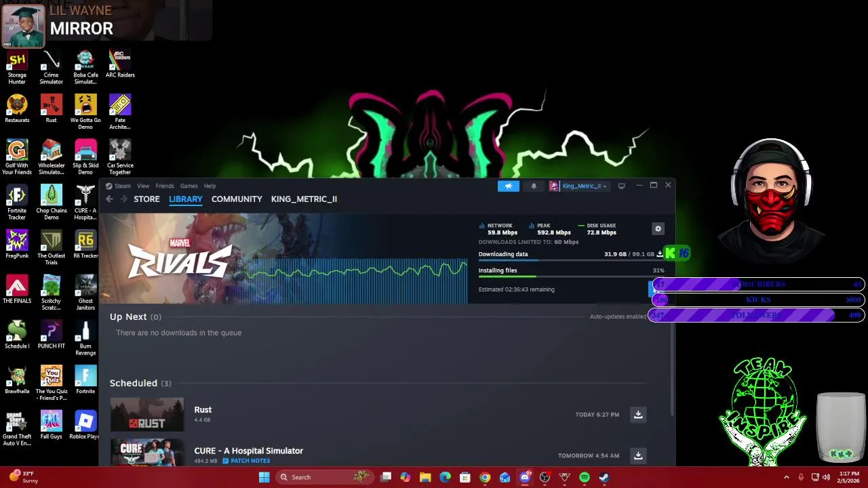
Task: Open Rust scheduled download title
Action: point(203,409)
